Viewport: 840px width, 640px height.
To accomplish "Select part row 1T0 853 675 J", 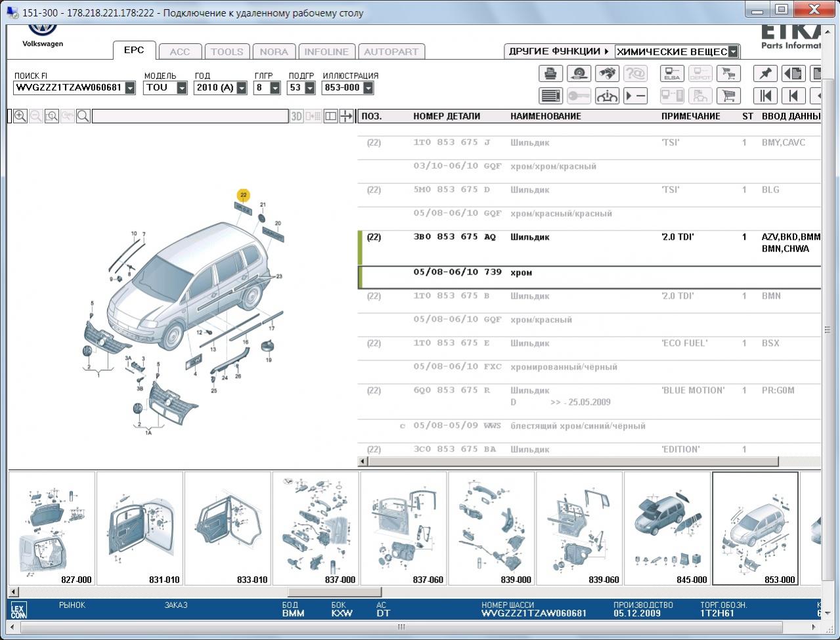I will [590, 142].
